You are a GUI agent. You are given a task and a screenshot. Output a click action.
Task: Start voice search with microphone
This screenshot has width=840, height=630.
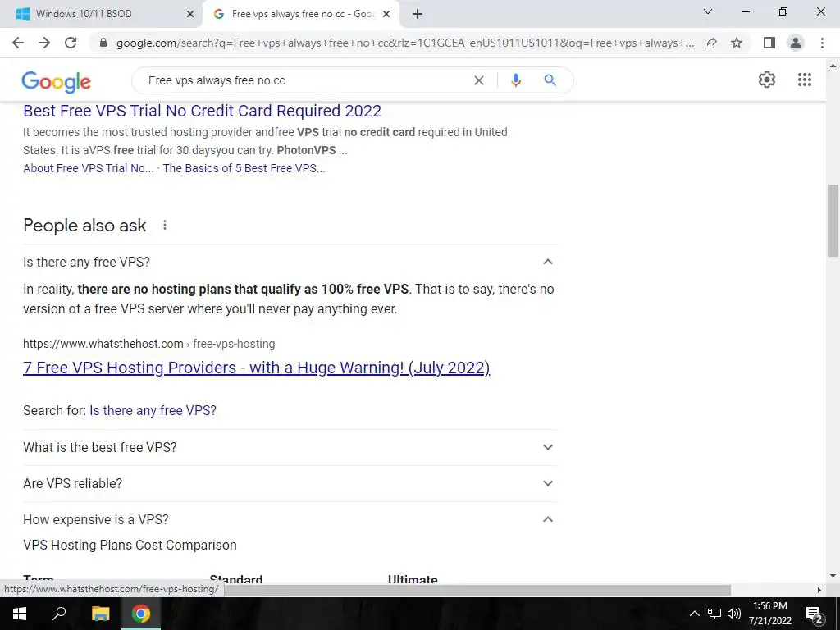(x=515, y=80)
